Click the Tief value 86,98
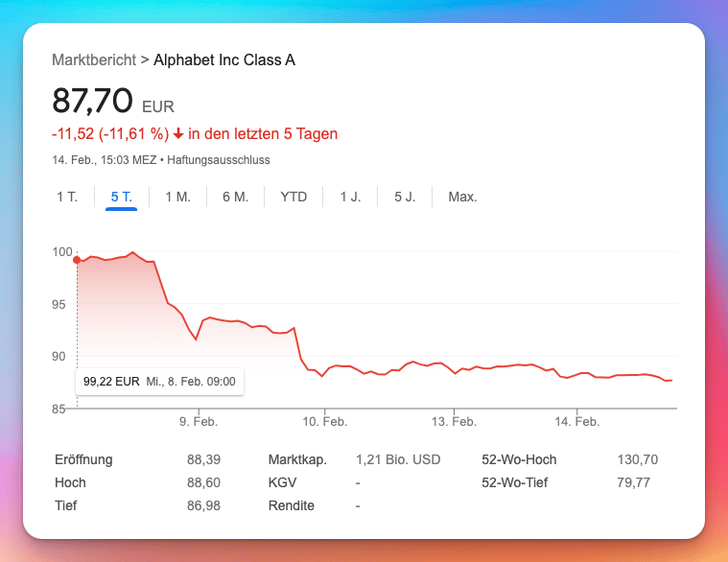The height and width of the screenshot is (562, 728). click(203, 505)
